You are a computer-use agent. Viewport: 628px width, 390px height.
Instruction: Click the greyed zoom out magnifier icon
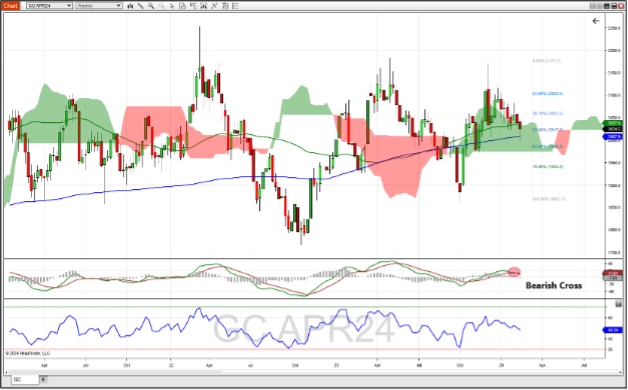161,6
